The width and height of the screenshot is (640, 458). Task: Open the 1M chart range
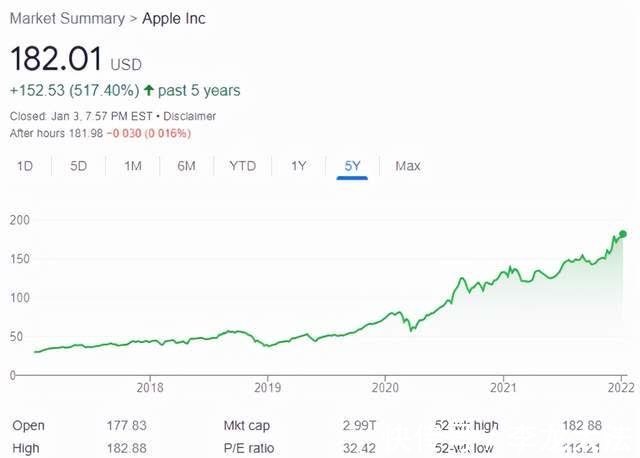tap(133, 166)
